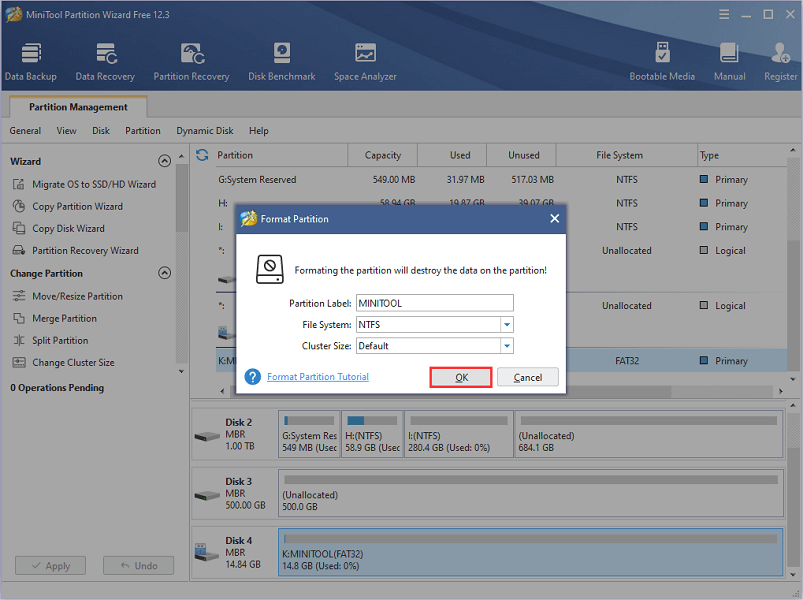Sort by the Capacity column header
The width and height of the screenshot is (803, 600).
(x=383, y=155)
